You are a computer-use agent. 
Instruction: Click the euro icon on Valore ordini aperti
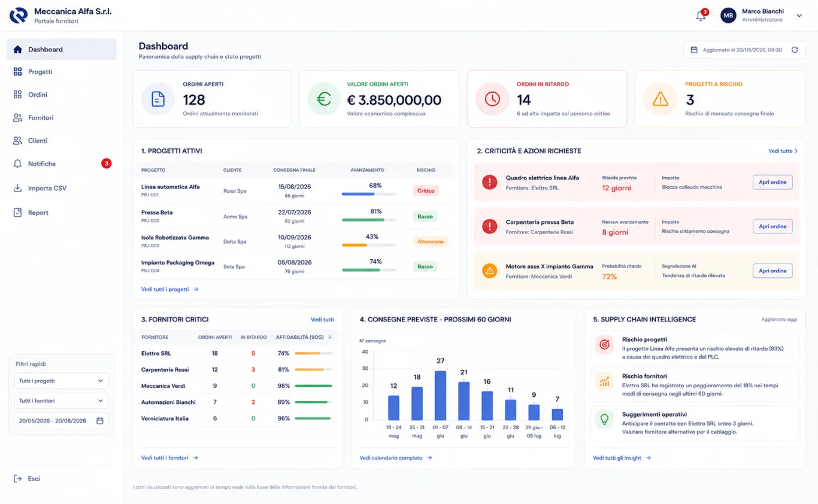324,99
